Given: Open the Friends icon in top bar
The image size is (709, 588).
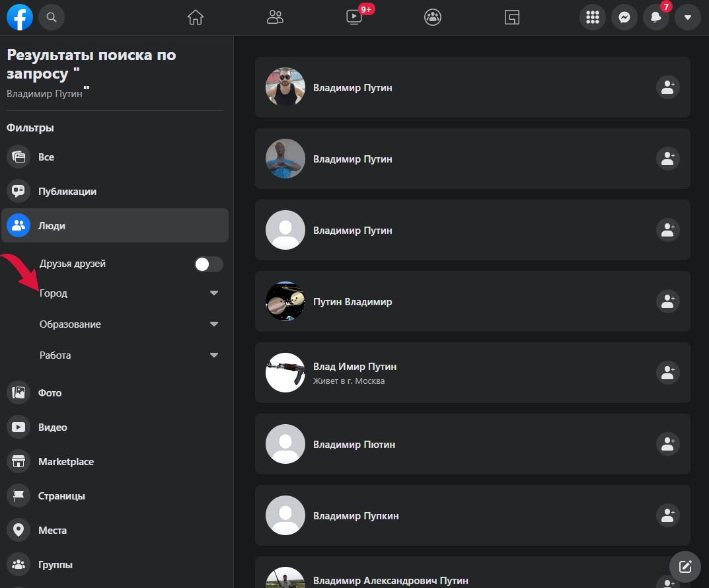Looking at the screenshot, I should tap(275, 18).
